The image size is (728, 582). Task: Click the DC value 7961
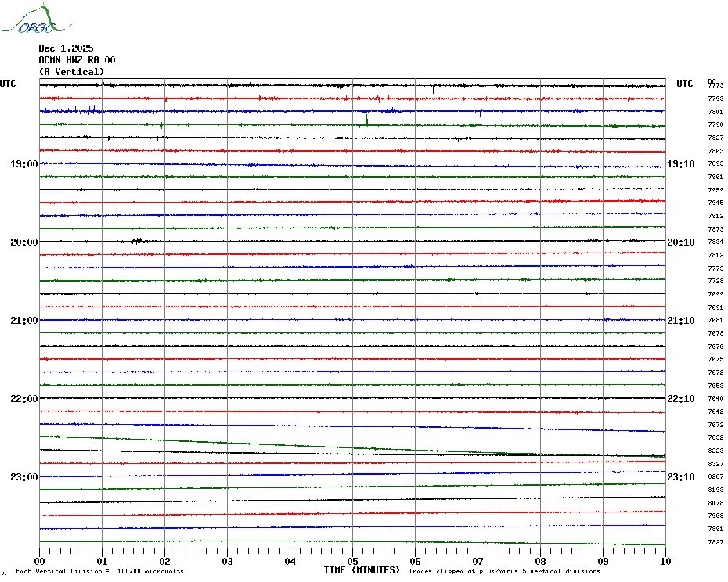(715, 177)
